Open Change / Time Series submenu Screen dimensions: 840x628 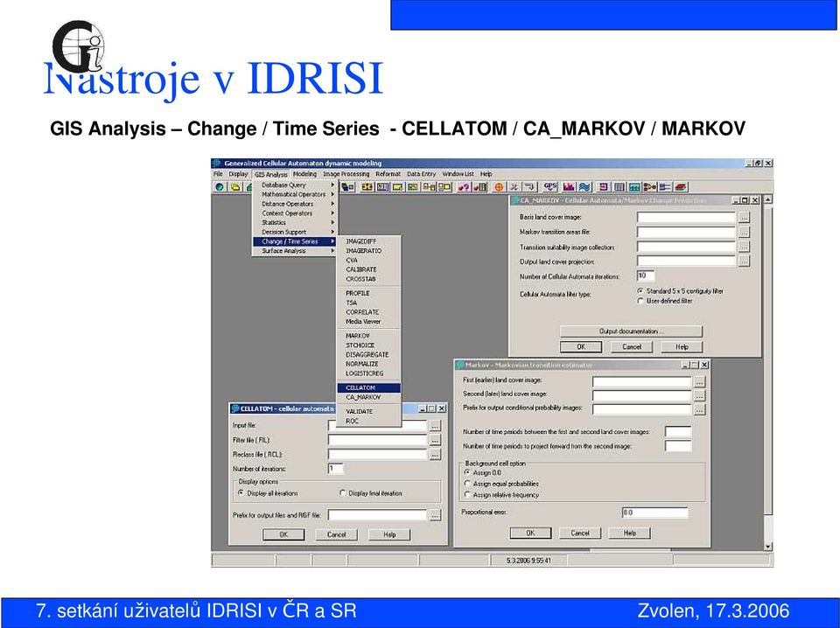click(x=295, y=241)
